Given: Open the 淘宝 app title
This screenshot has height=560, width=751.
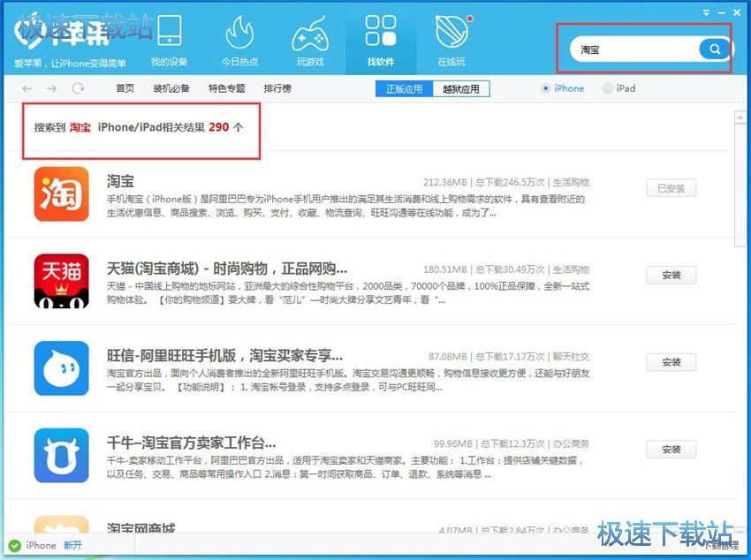Looking at the screenshot, I should (x=120, y=181).
